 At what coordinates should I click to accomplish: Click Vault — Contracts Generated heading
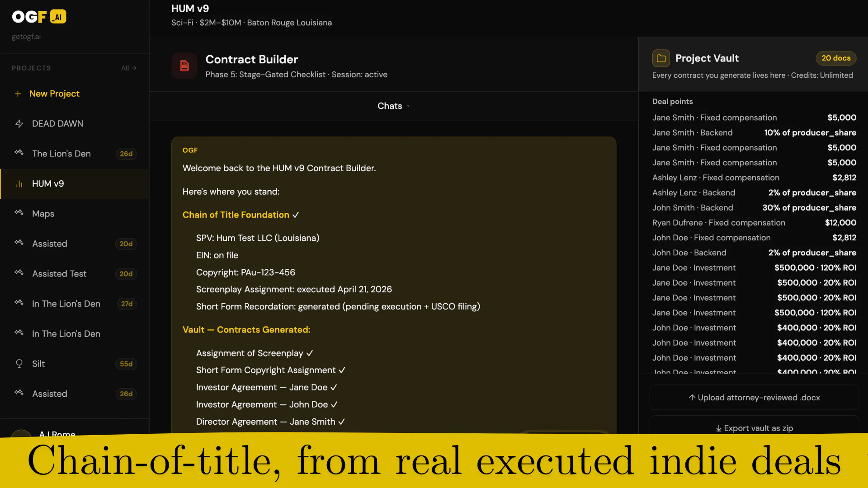point(246,330)
